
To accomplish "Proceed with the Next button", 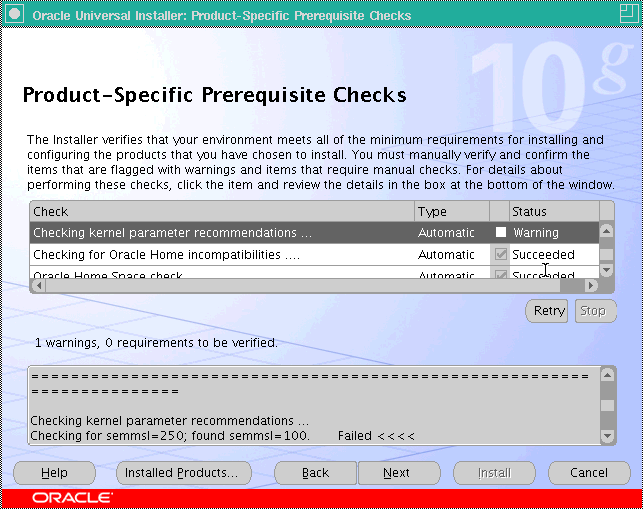I will point(396,473).
